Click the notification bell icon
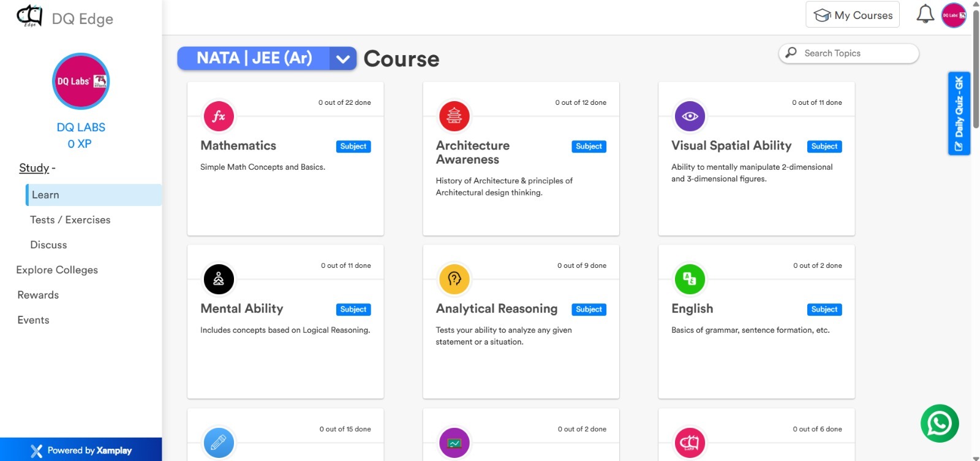The width and height of the screenshot is (980, 461). (925, 15)
